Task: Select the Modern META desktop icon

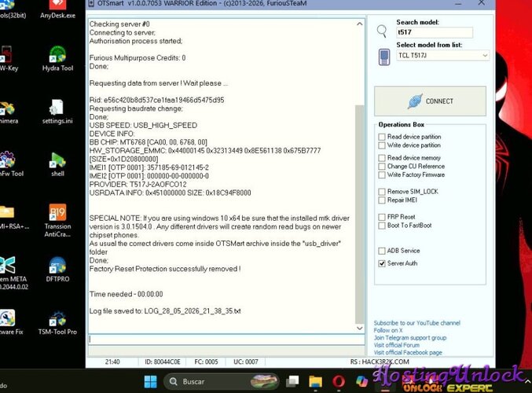Action: coord(12,274)
